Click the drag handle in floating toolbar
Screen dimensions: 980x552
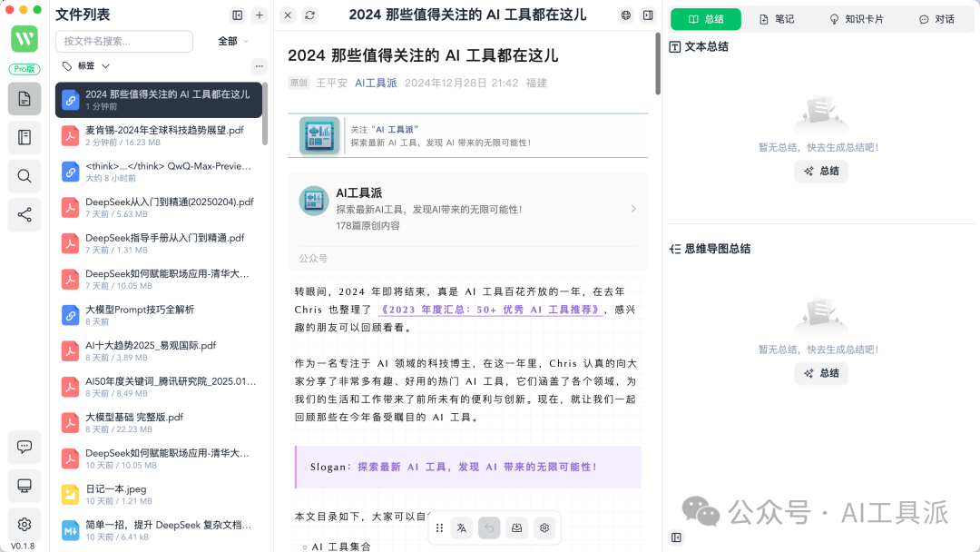439,528
